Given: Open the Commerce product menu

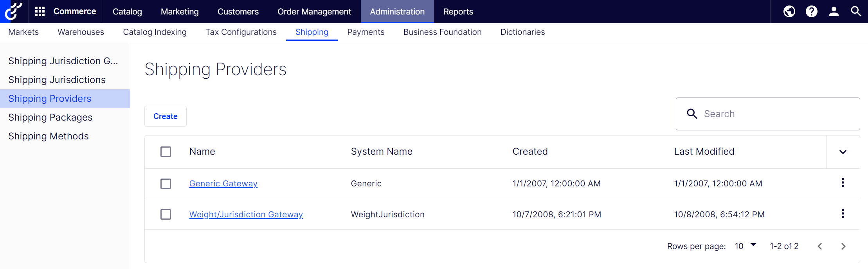Looking at the screenshot, I should (75, 11).
